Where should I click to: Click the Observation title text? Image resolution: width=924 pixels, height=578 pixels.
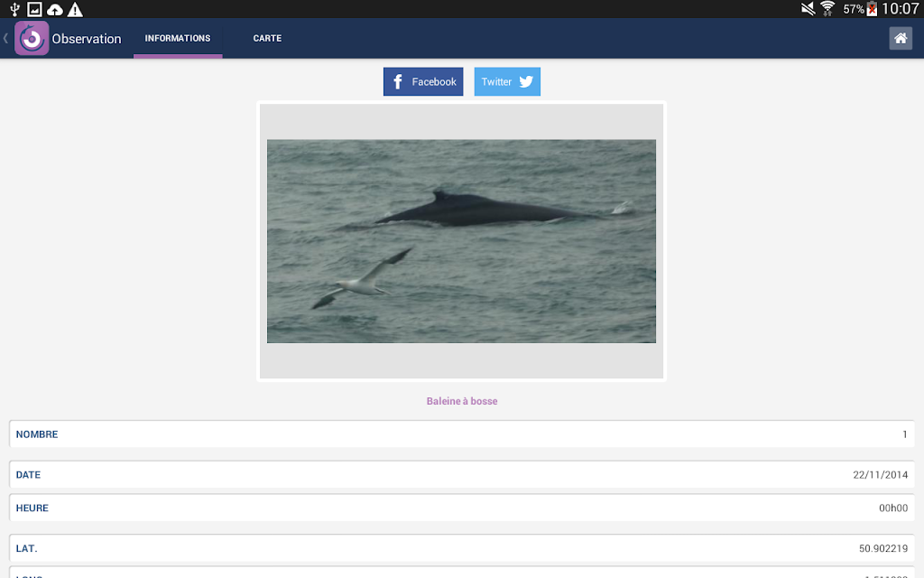pyautogui.click(x=87, y=39)
